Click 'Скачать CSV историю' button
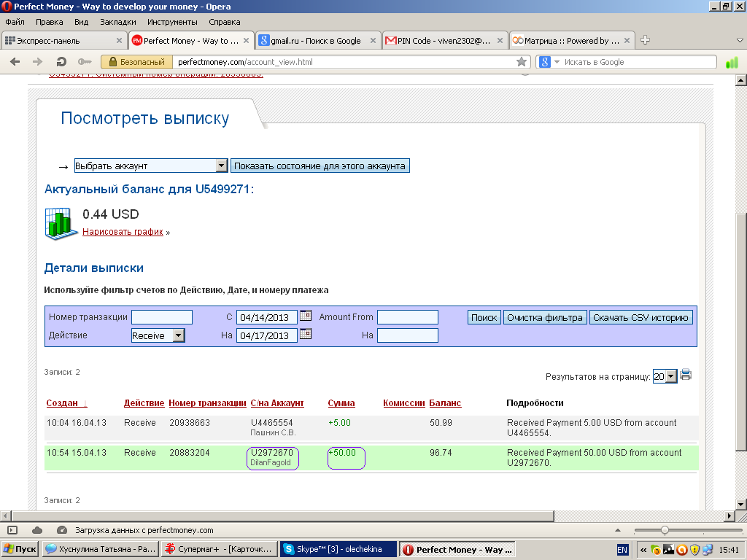The width and height of the screenshot is (747, 560). tap(640, 318)
